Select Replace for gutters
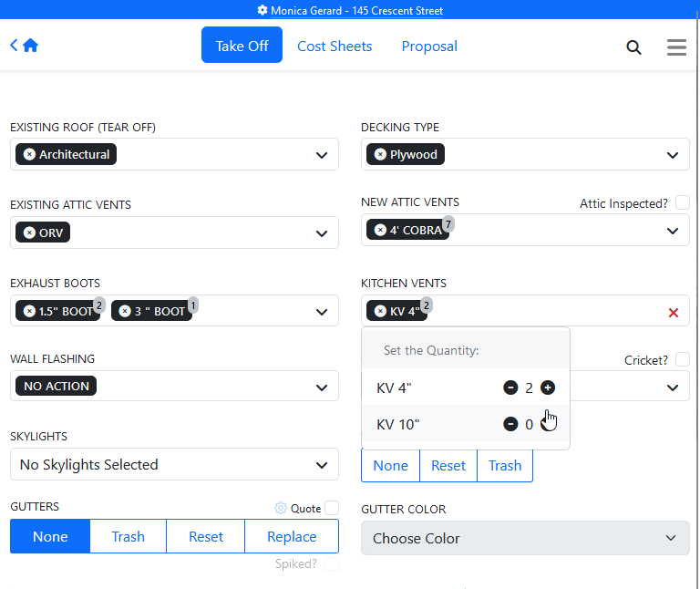Viewport: 700px width, 589px height. click(x=292, y=537)
